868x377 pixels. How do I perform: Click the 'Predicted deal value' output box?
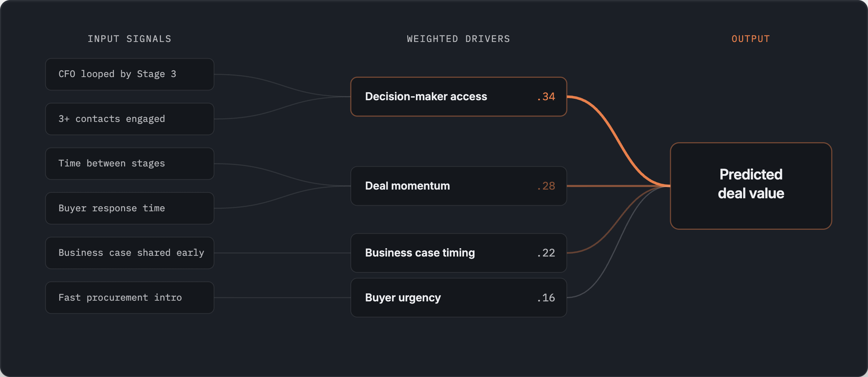pos(751,186)
